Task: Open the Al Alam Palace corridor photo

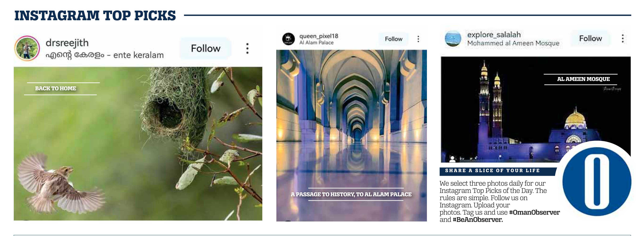Action: 351,135
